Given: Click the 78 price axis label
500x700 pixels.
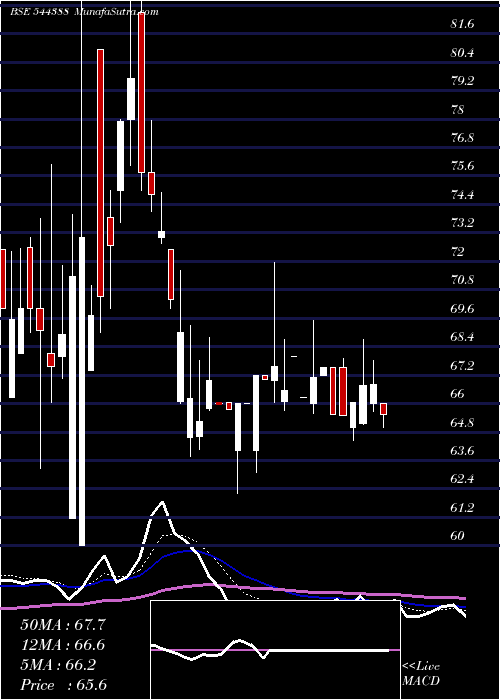Looking at the screenshot, I should 458,109.
